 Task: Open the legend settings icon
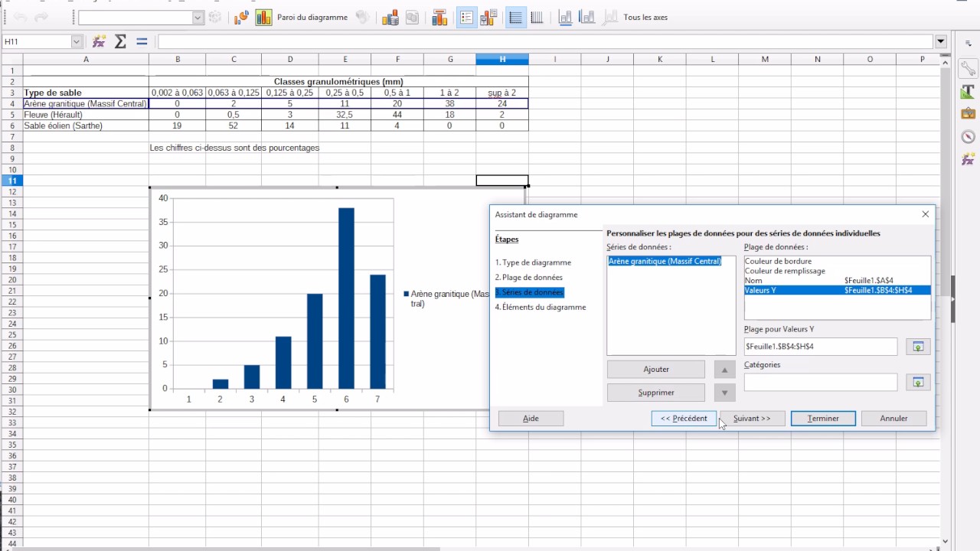point(488,18)
